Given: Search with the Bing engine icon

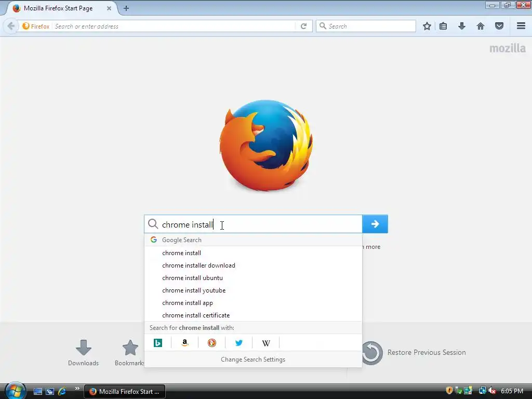Looking at the screenshot, I should click(x=158, y=343).
